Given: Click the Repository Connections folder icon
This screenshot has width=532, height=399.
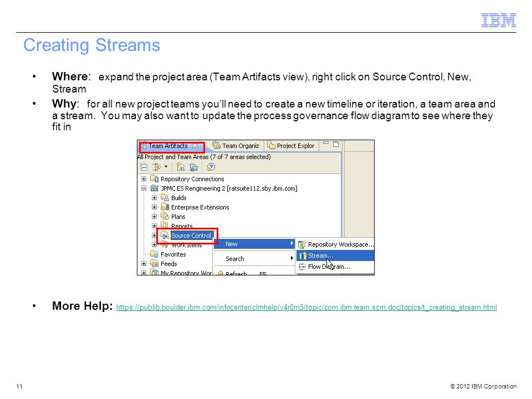Looking at the screenshot, I should coord(155,179).
